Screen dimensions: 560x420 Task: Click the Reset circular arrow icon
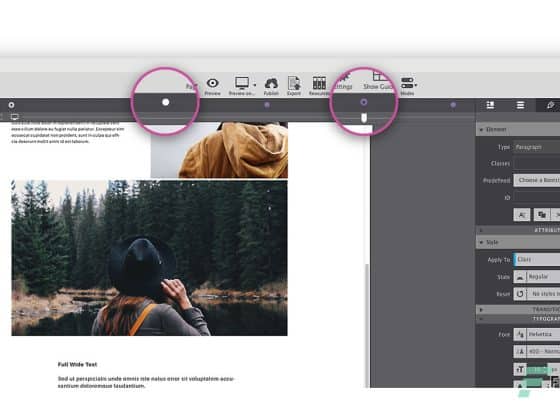coord(520,294)
